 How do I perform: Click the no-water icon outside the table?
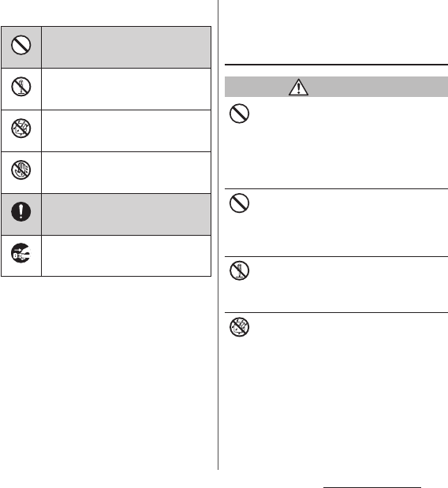point(239,327)
